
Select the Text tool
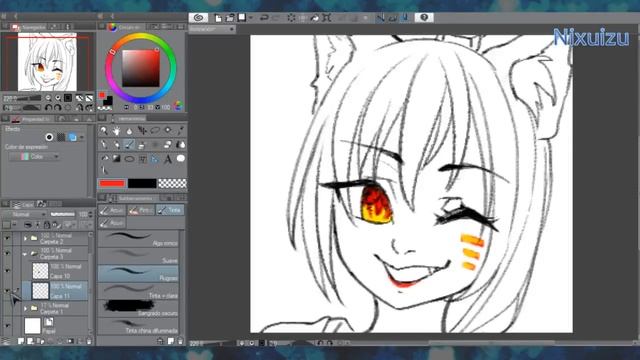(x=168, y=159)
